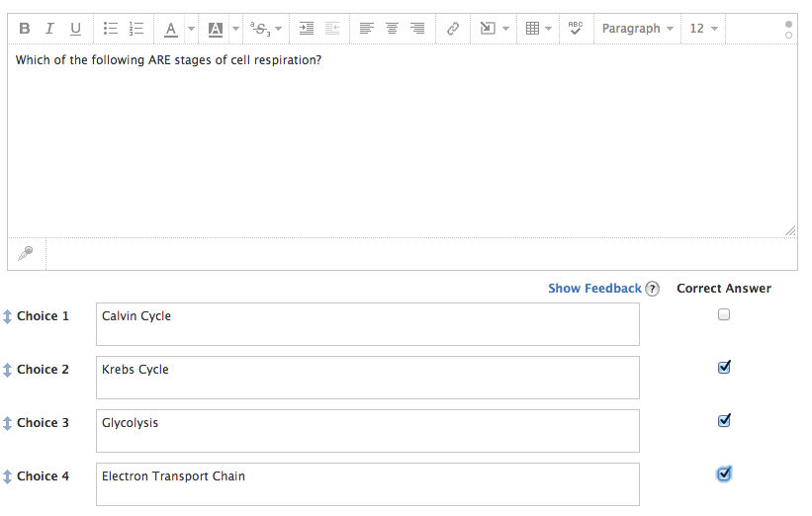Increase indent of the paragraph

[307, 29]
